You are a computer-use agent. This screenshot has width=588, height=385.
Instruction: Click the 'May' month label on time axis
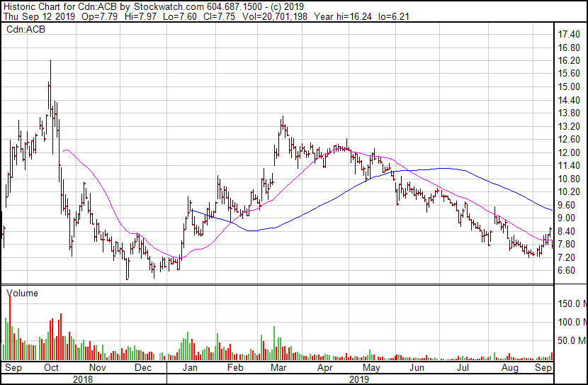371,368
